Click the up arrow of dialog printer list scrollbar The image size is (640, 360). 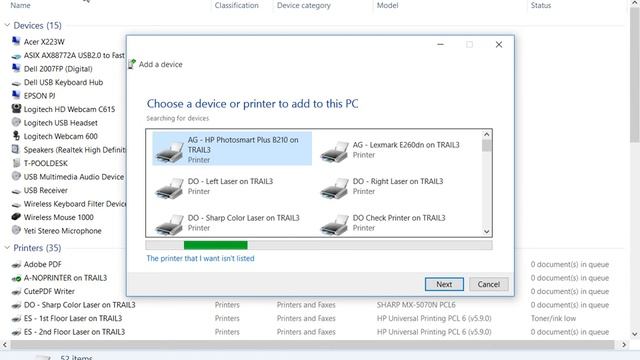pos(487,134)
